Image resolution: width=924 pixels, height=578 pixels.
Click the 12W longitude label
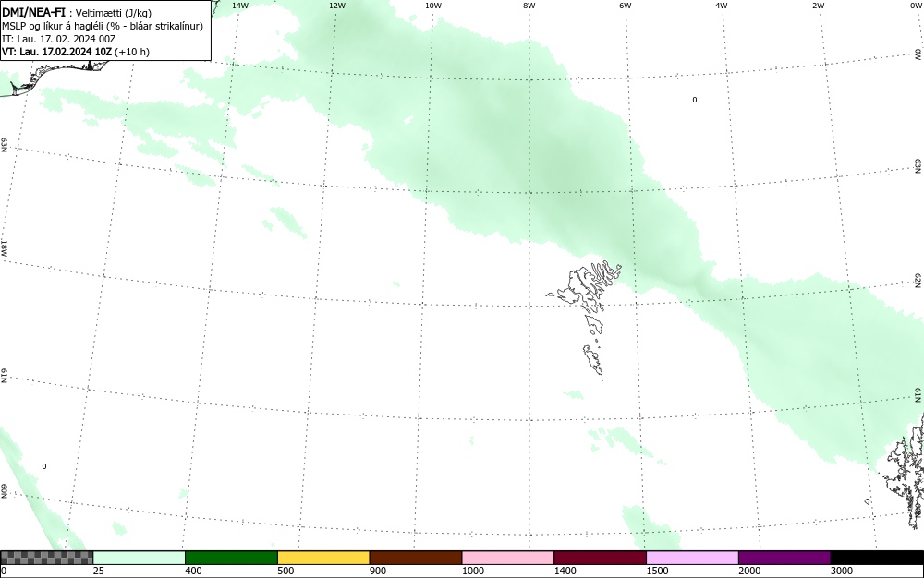(337, 6)
